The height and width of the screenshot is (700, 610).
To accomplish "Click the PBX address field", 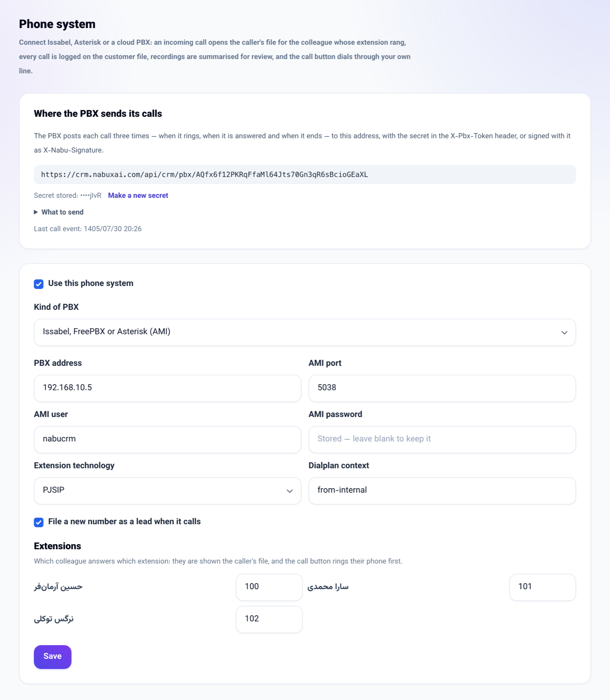I will (x=167, y=388).
